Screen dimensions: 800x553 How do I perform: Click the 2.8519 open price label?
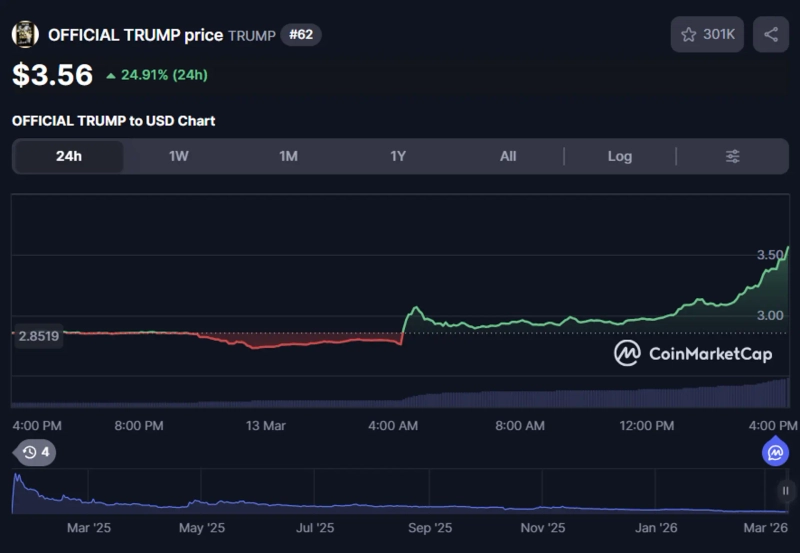[39, 336]
